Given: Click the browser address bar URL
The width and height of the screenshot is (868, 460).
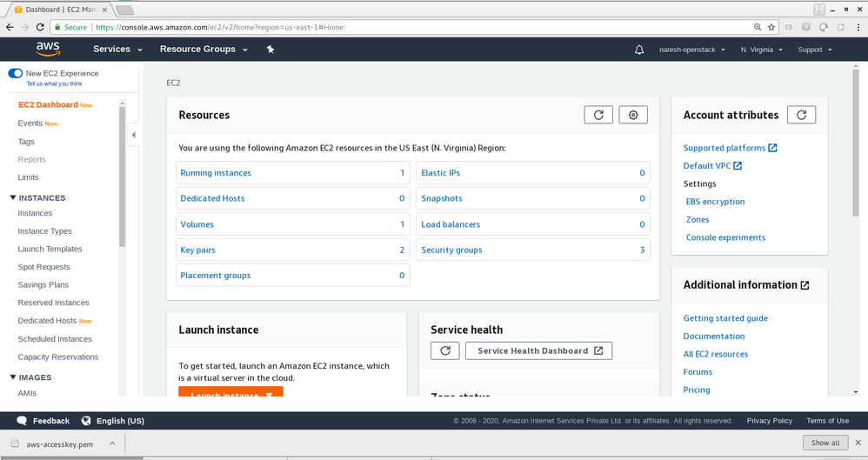Looking at the screenshot, I should coord(391,28).
